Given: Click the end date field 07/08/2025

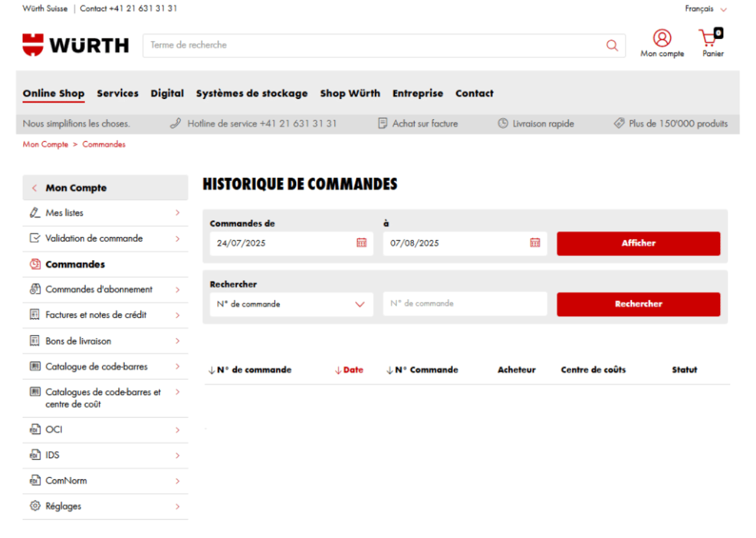Looking at the screenshot, I should pos(465,243).
